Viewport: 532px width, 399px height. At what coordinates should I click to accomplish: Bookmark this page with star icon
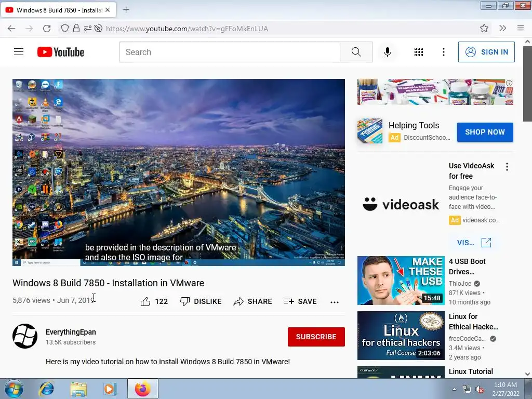pyautogui.click(x=484, y=29)
